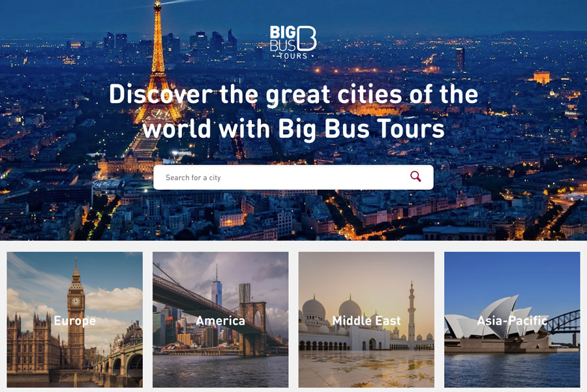
Task: Click the Big Bus Tours logo
Action: point(293,42)
